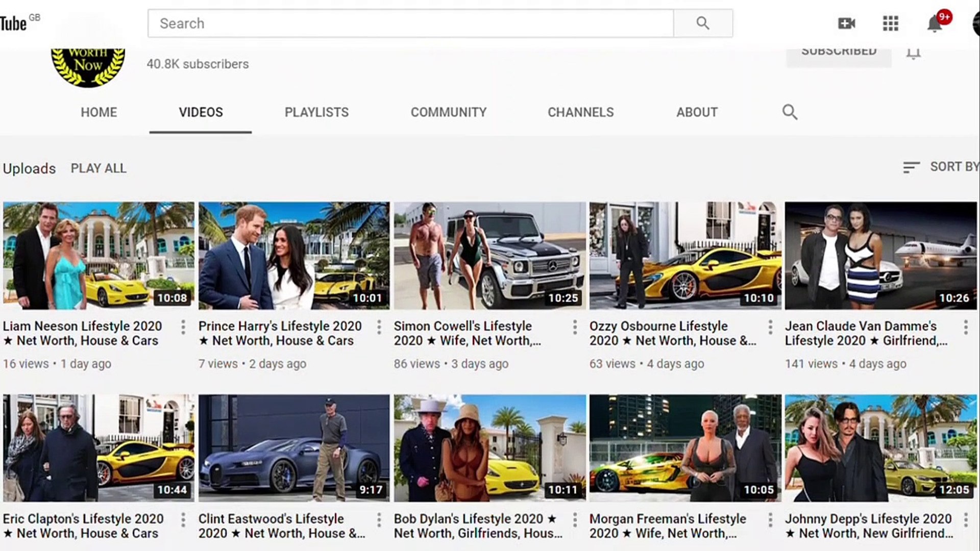Open the notifications bell
This screenshot has width=980, height=551.
click(x=934, y=23)
